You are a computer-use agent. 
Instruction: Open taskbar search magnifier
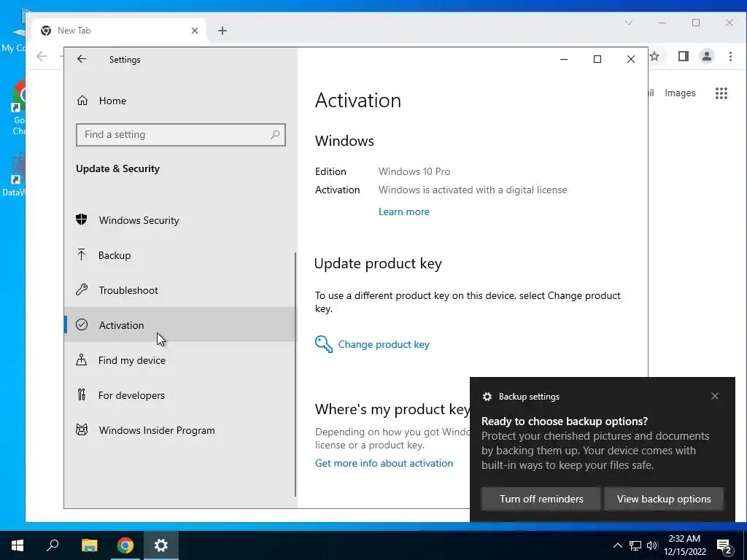pyautogui.click(x=53, y=545)
